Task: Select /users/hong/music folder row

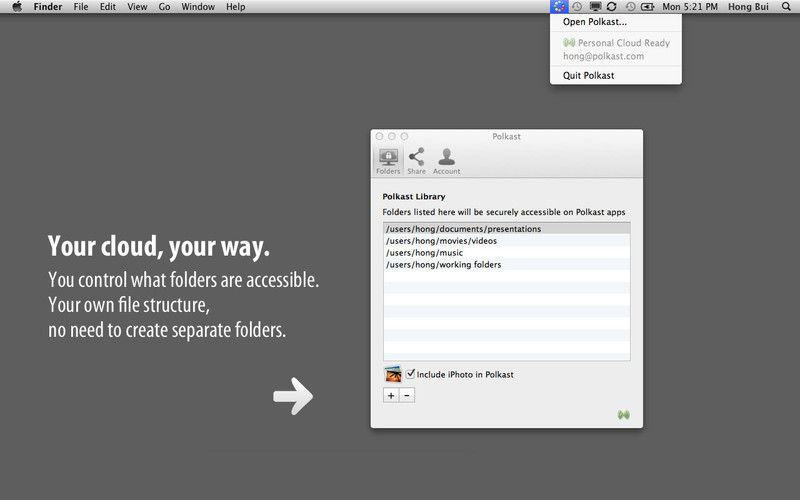Action: click(x=507, y=253)
